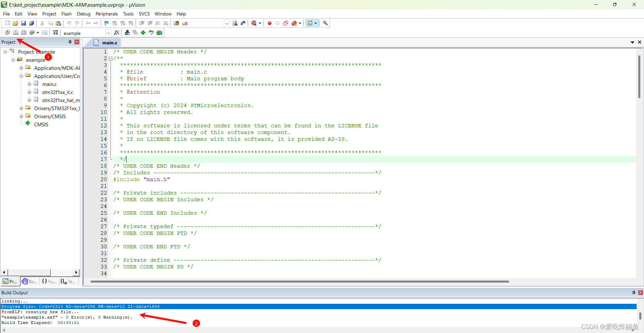Expand the Drivers/CMSIS folder
The height and width of the screenshot is (333, 644).
click(x=21, y=116)
